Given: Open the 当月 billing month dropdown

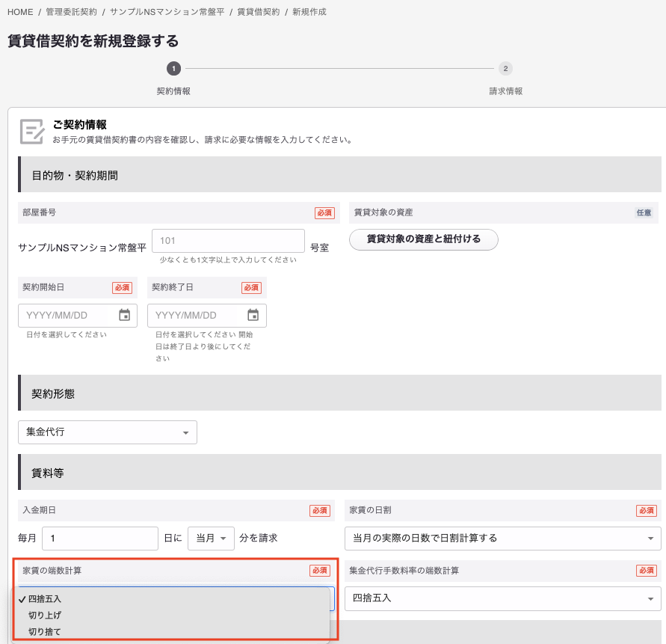Looking at the screenshot, I should 211,538.
